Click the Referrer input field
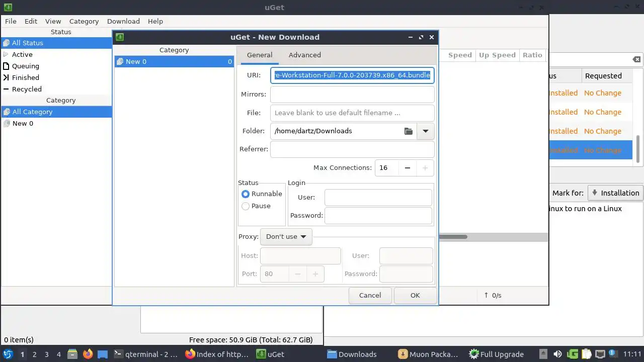Image resolution: width=644 pixels, height=362 pixels. pos(352,149)
